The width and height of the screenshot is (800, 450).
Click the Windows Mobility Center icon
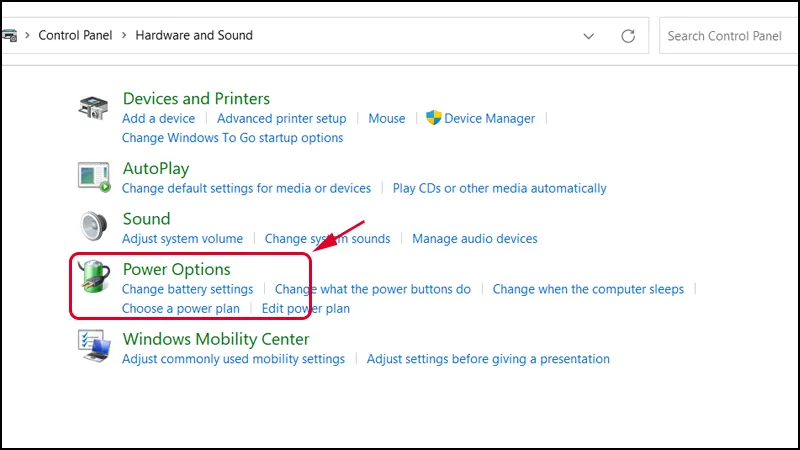tap(94, 345)
